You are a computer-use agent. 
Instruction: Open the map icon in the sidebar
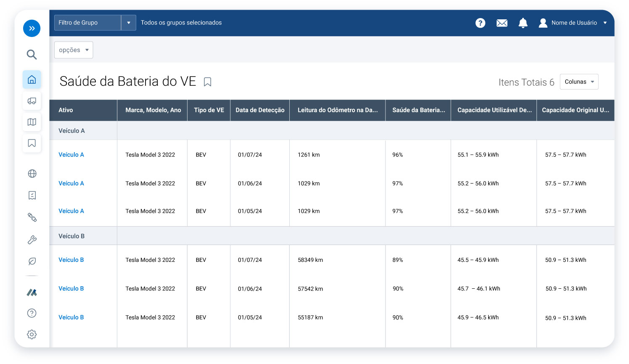[32, 122]
